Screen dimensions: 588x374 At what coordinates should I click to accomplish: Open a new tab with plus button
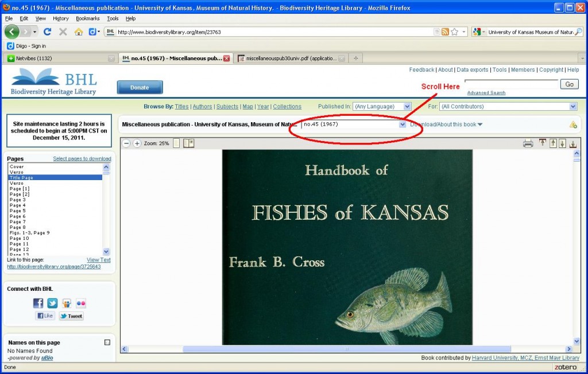[x=356, y=58]
